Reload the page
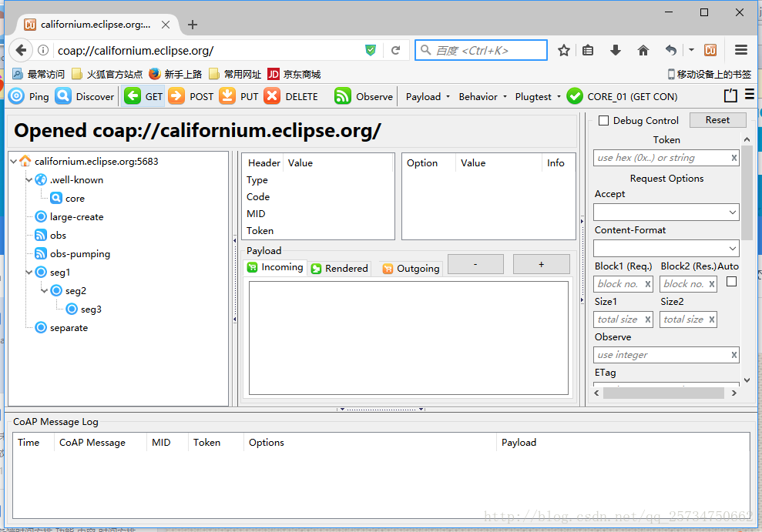This screenshot has width=762, height=532. (x=395, y=50)
